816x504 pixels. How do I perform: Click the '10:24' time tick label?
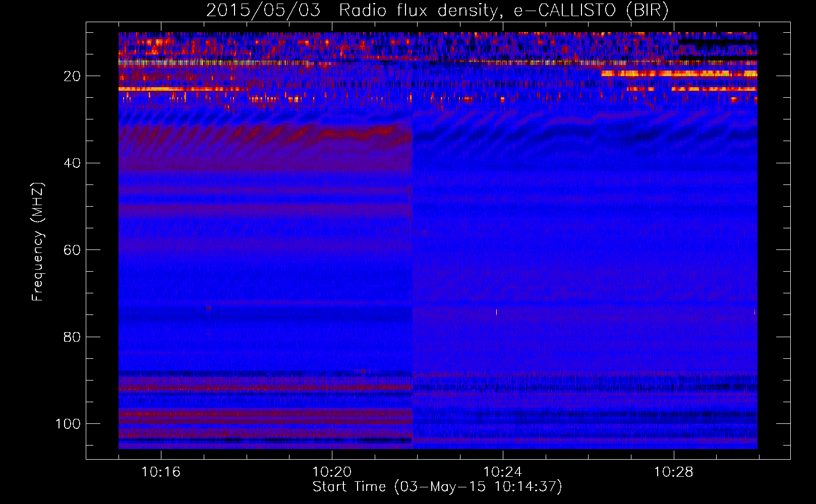pyautogui.click(x=503, y=472)
